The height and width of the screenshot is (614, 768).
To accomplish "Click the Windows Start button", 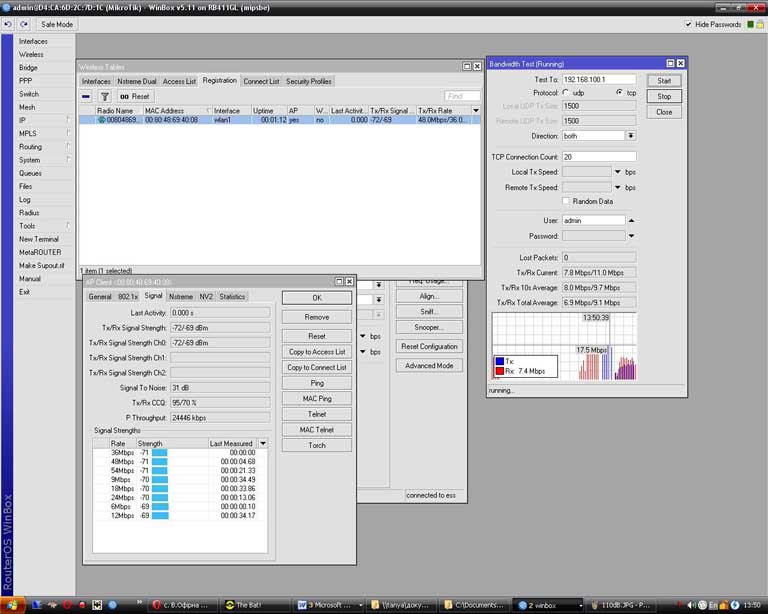I will 12,605.
